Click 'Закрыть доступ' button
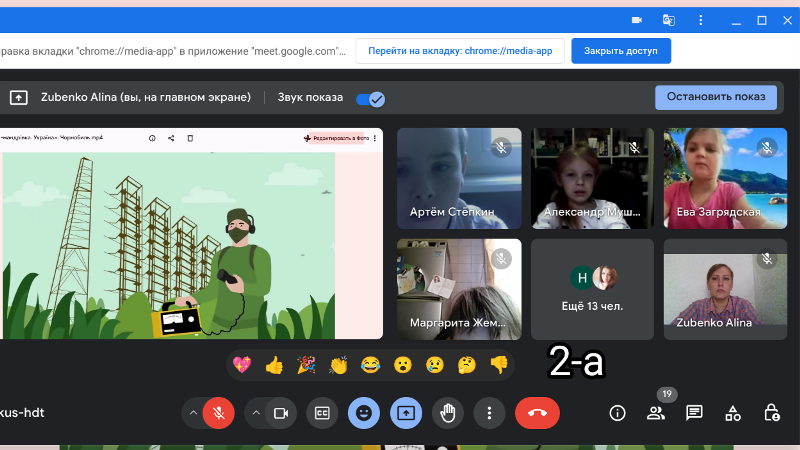800x450 pixels. point(620,51)
